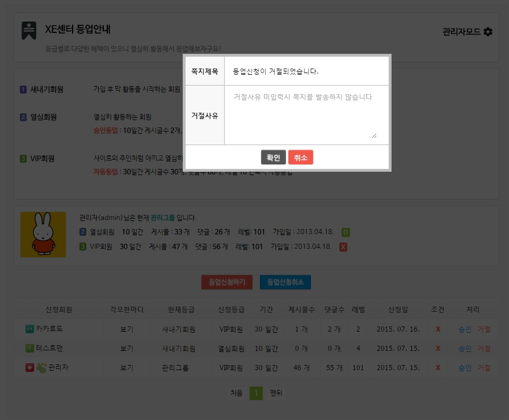The height and width of the screenshot is (420, 509).
Task: Click the 쪽지제목 input field
Action: tap(306, 71)
